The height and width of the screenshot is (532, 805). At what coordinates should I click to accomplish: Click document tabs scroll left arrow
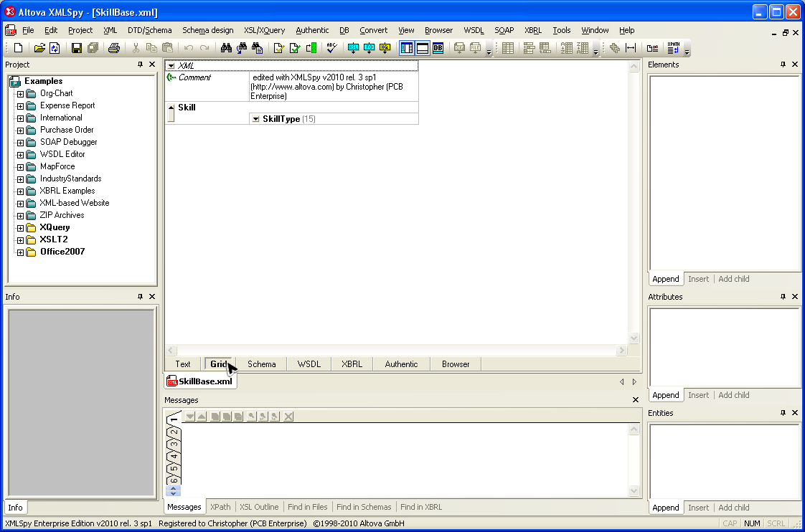(622, 381)
